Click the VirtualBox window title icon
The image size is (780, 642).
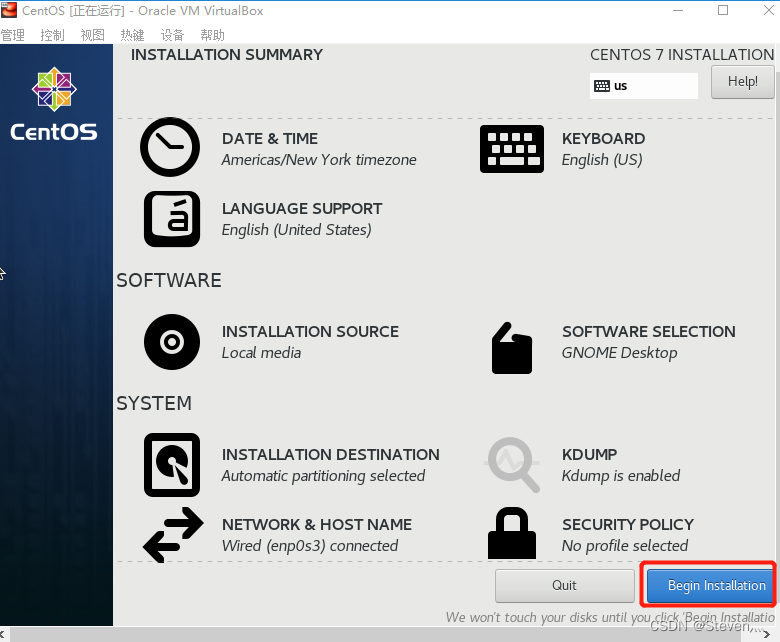click(x=8, y=10)
